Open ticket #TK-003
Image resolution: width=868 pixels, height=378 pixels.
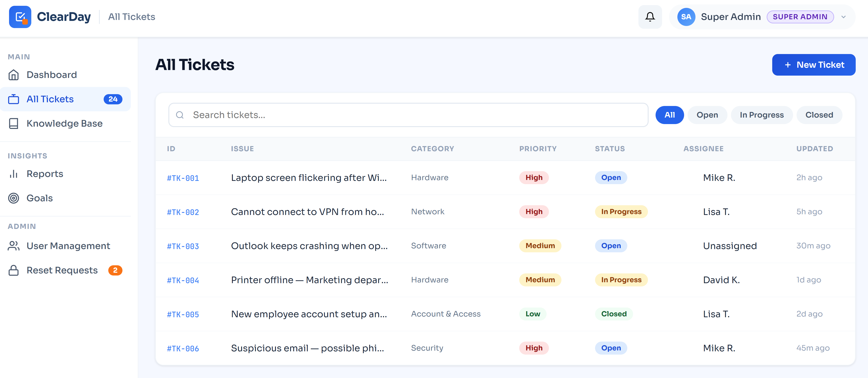point(183,246)
